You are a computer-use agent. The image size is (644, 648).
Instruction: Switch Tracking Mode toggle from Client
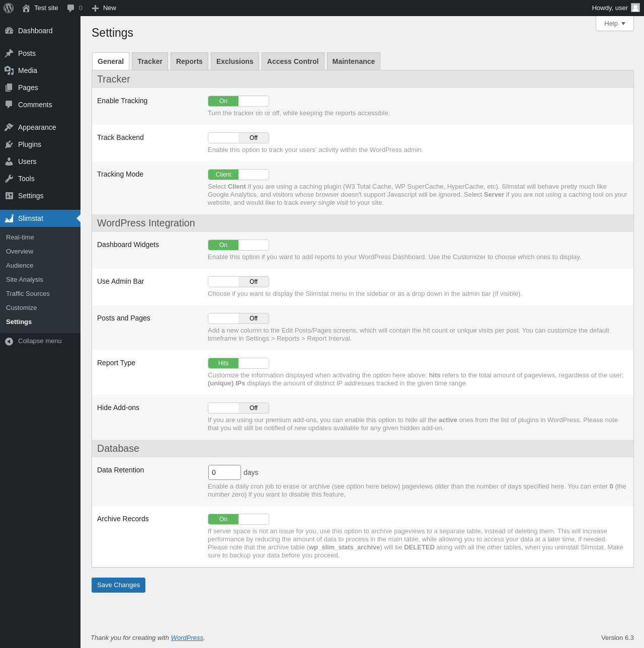click(238, 175)
